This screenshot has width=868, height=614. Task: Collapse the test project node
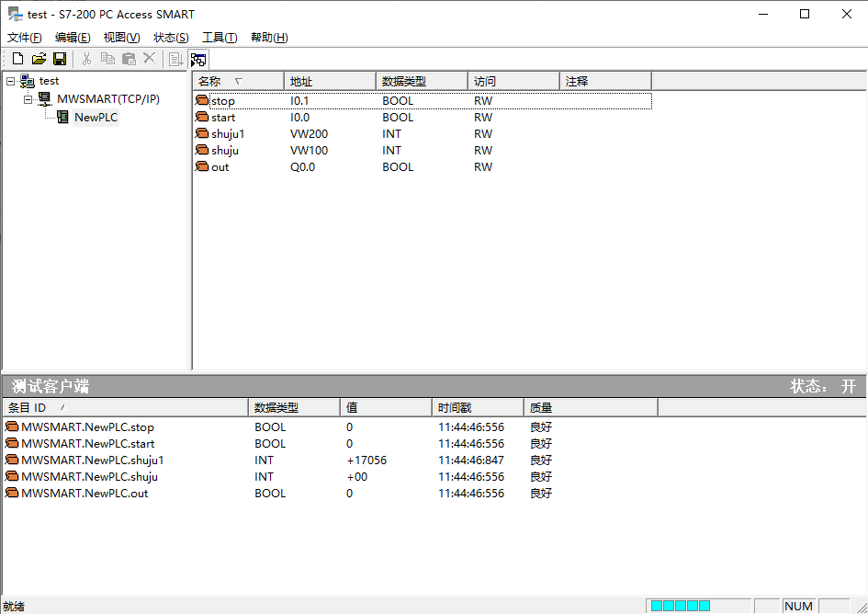(x=8, y=81)
